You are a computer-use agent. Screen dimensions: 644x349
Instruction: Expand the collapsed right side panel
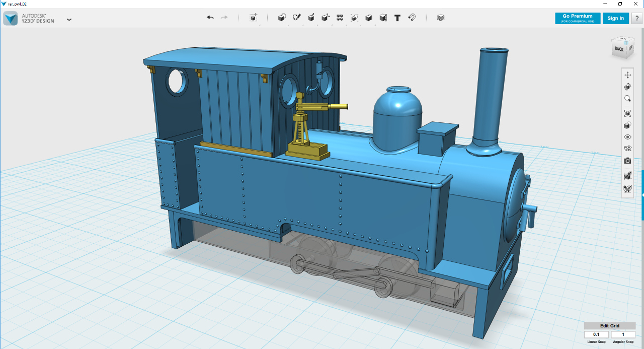[x=642, y=195]
